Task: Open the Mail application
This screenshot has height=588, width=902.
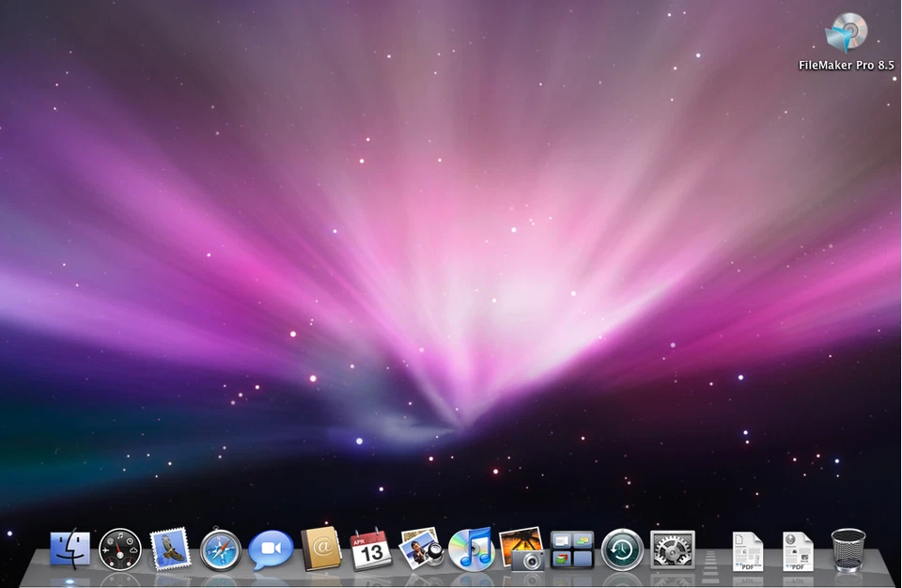Action: tap(169, 549)
